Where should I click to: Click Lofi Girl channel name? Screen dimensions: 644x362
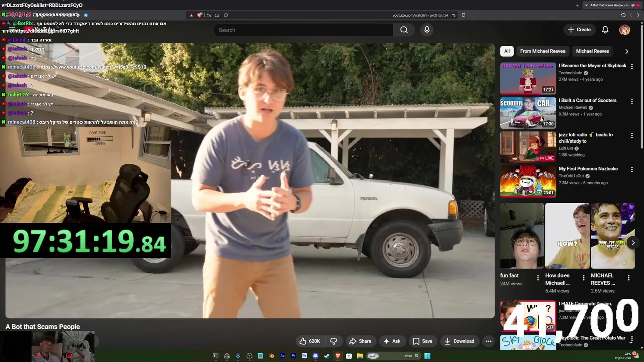click(x=566, y=148)
